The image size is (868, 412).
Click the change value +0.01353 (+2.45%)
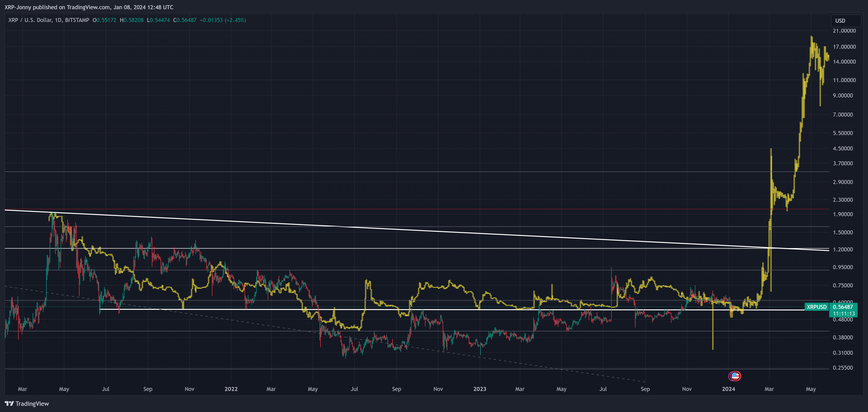point(223,20)
